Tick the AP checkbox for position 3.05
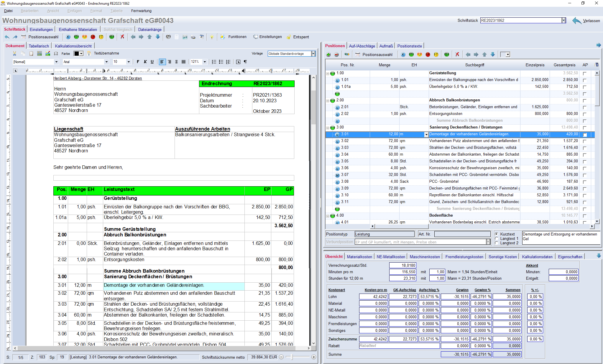 tap(584, 162)
